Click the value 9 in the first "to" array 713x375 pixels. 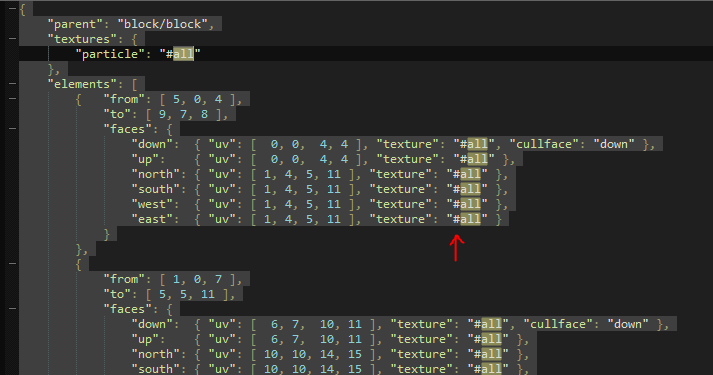click(x=162, y=114)
